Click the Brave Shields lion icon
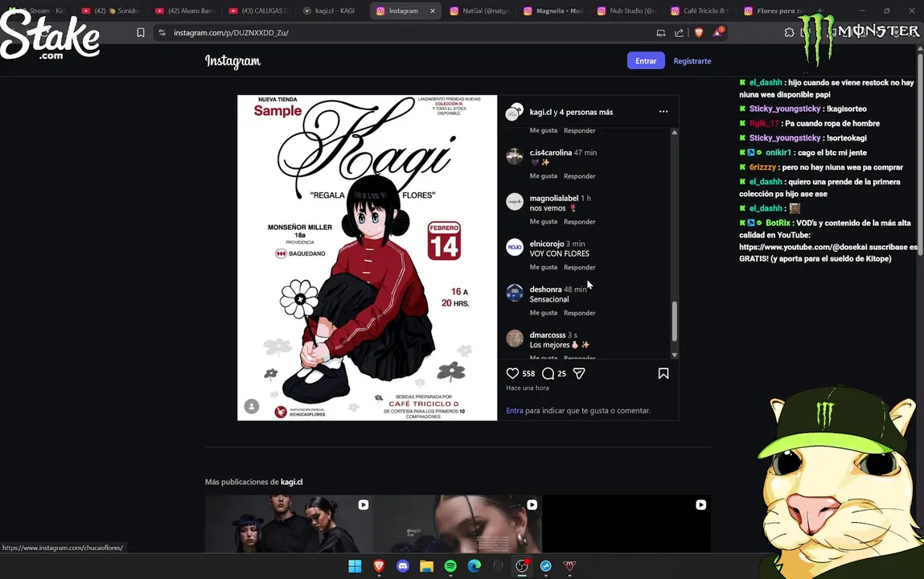 (x=699, y=33)
